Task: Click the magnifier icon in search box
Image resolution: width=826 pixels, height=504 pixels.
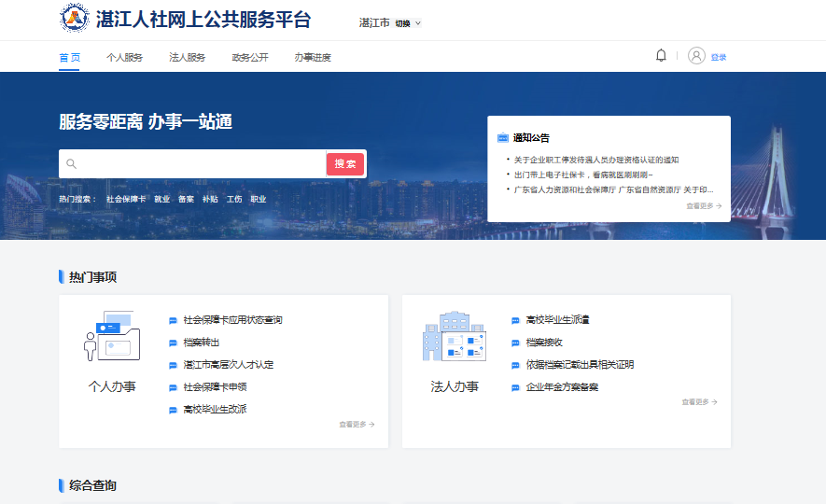Action: [71, 164]
